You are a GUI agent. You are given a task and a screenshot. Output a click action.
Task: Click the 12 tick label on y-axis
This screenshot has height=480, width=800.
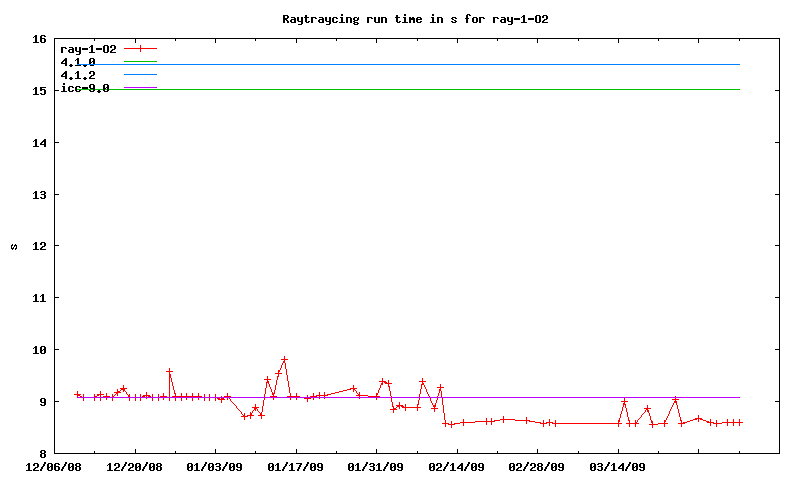point(40,246)
